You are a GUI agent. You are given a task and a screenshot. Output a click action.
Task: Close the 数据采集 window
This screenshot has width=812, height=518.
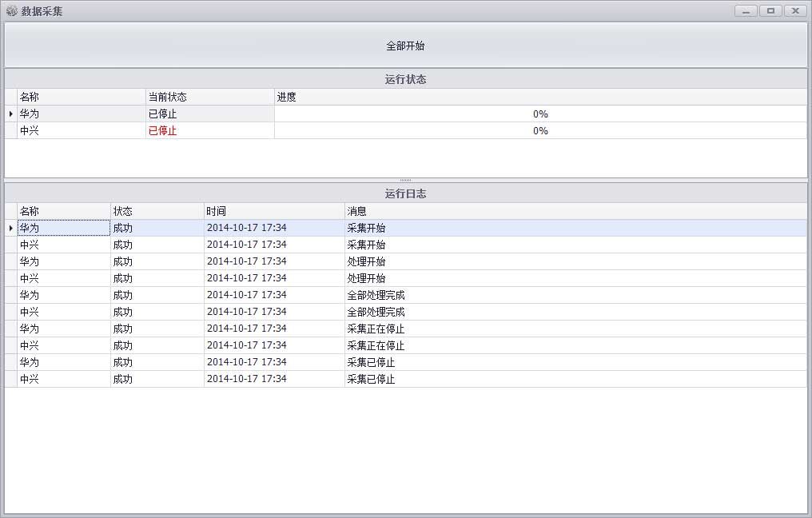tap(795, 11)
